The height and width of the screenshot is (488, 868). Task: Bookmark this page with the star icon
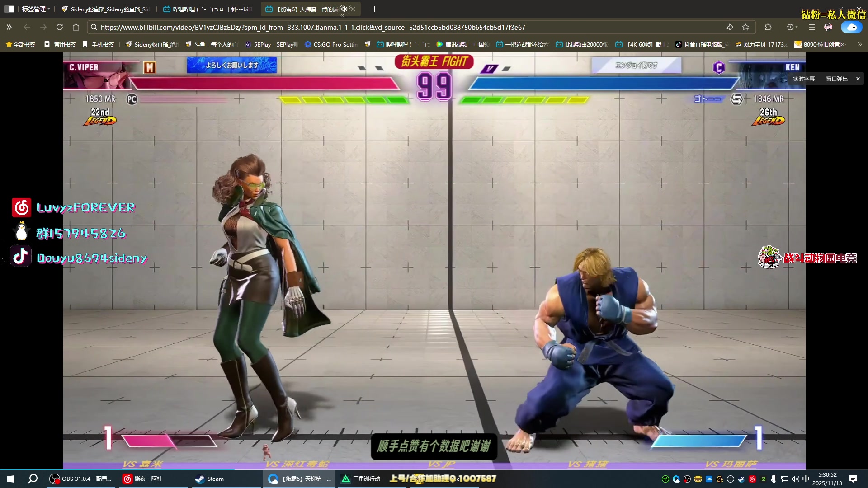click(x=745, y=27)
